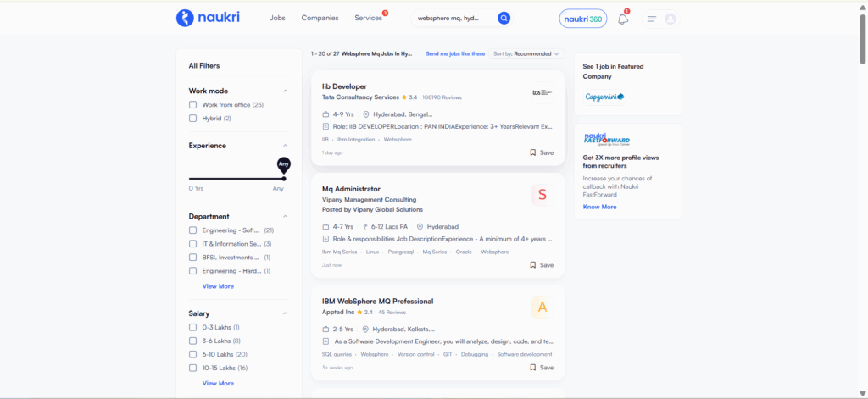Screen dimensions: 868x399
Task: Open the profile avatar menu
Action: point(670,19)
